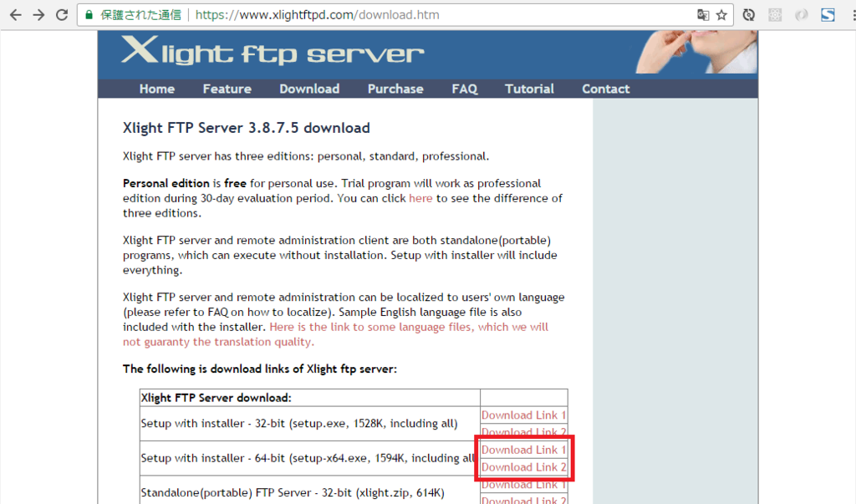Open the Download menu item
The width and height of the screenshot is (856, 504).
tap(309, 89)
